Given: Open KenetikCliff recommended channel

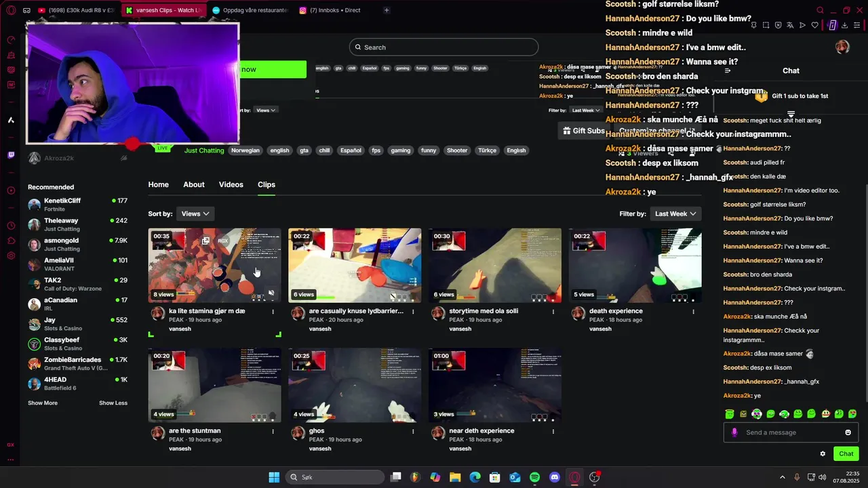Looking at the screenshot, I should [77, 204].
